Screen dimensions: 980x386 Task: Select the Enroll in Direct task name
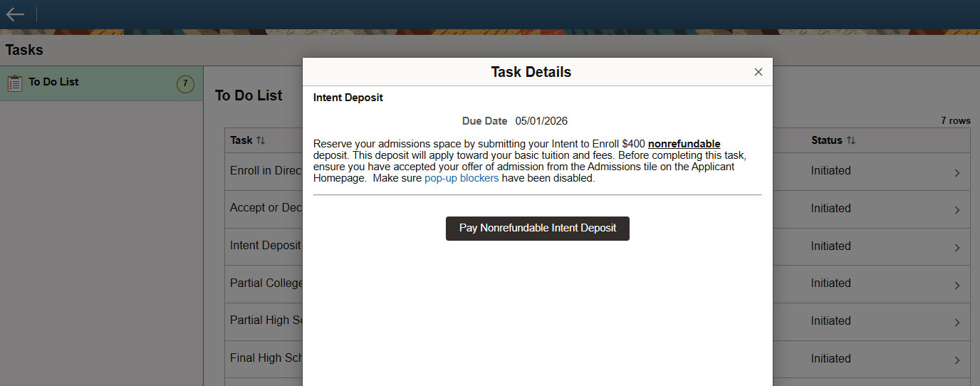click(x=265, y=171)
